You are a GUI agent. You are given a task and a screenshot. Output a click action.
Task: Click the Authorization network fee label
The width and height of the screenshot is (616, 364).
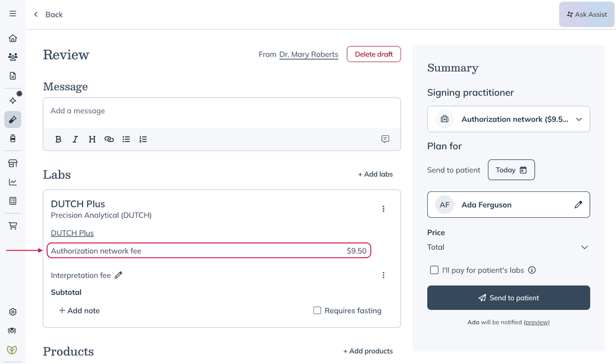point(96,251)
